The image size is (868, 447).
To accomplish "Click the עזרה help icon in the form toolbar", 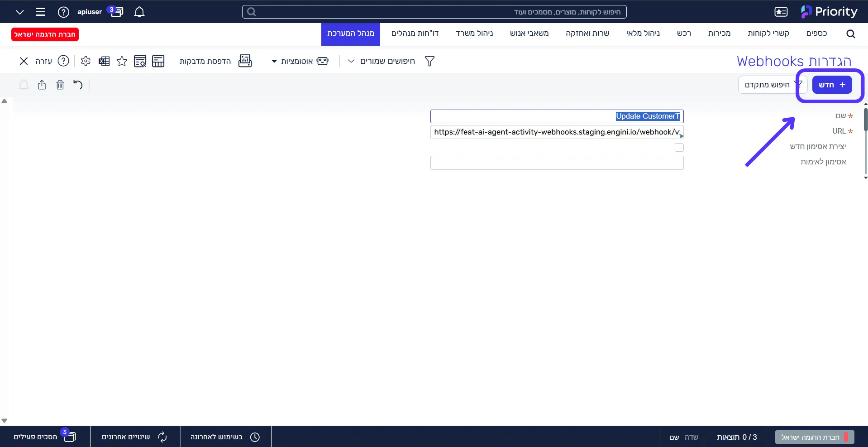I will 64,61.
